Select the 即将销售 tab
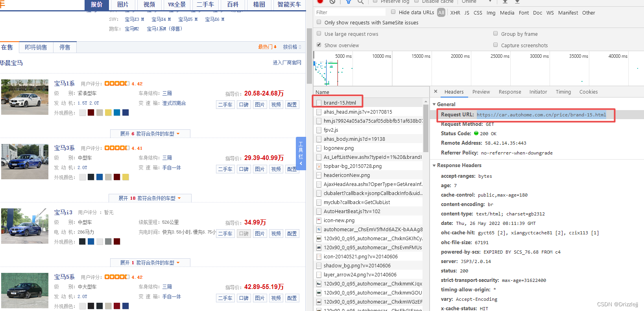The image size is (644, 311). (x=36, y=47)
